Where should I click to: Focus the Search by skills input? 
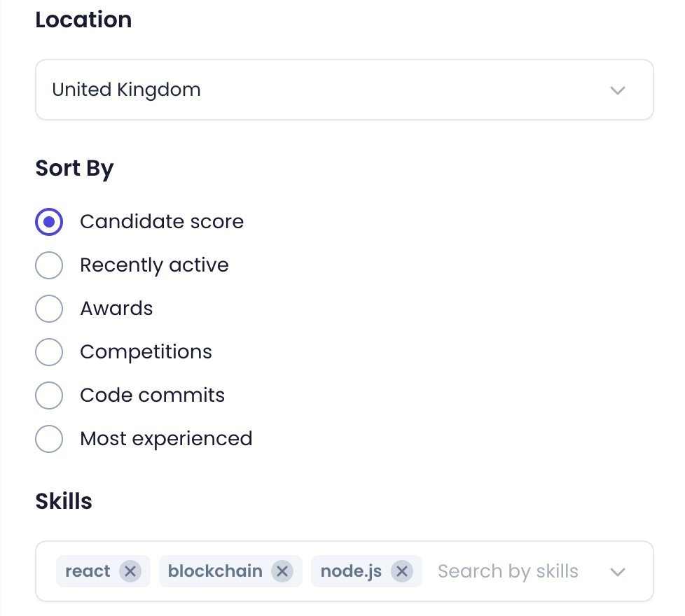click(x=508, y=571)
